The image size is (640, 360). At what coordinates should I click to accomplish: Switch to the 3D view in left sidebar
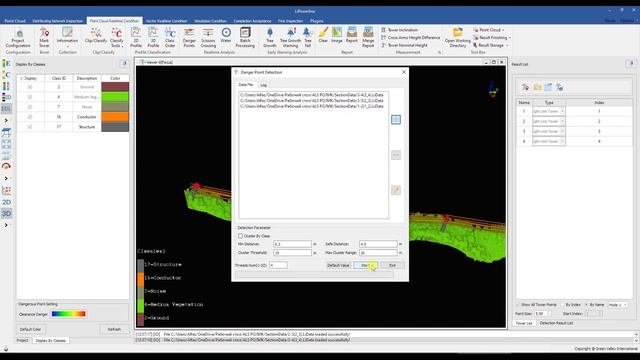point(7,213)
